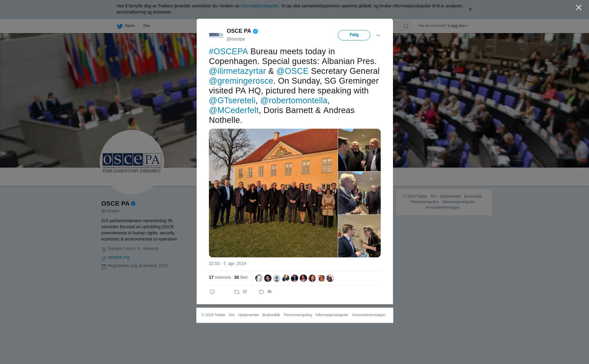The image size is (589, 364).
Task: Open the oscepa.org website link
Action: tap(118, 257)
